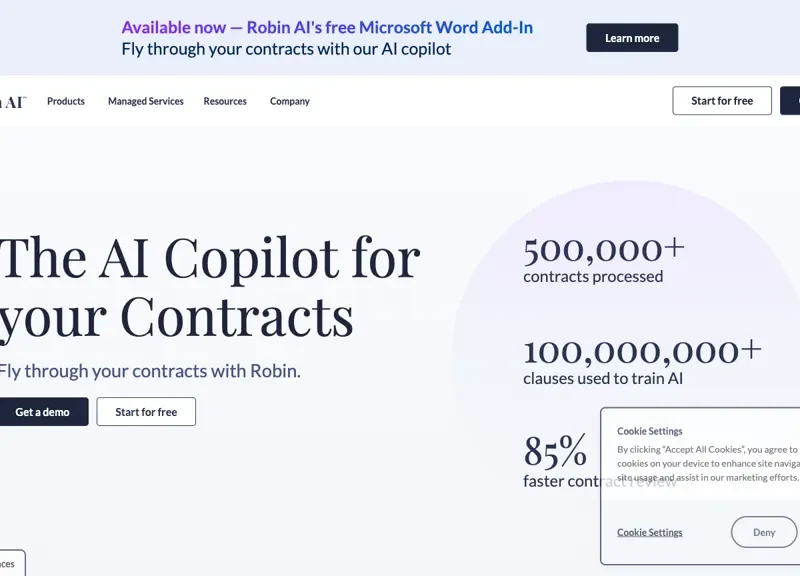Expand the Resources navigation menu
Viewport: 800px width, 576px height.
click(225, 101)
